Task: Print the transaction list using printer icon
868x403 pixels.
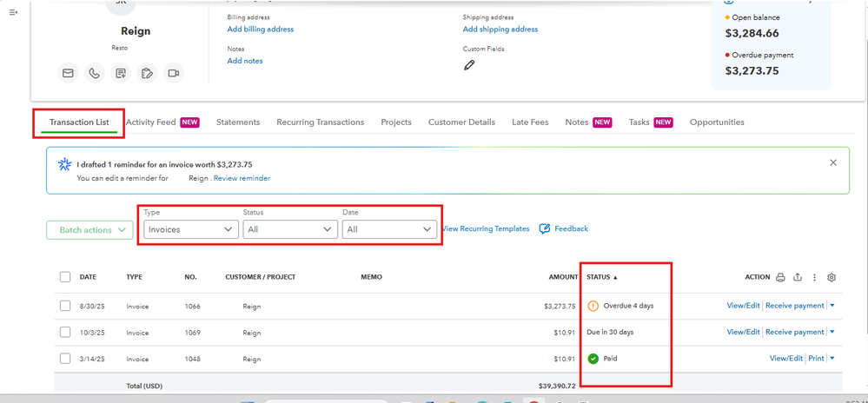Action: (x=780, y=277)
